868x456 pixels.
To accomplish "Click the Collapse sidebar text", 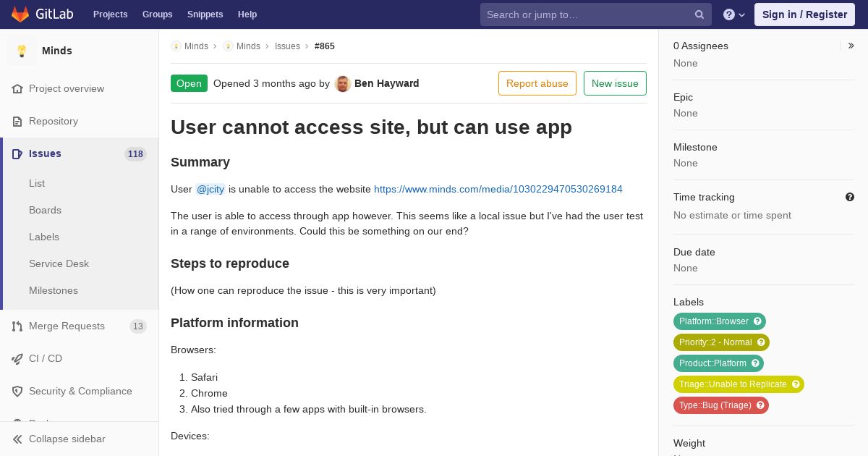I will click(67, 439).
